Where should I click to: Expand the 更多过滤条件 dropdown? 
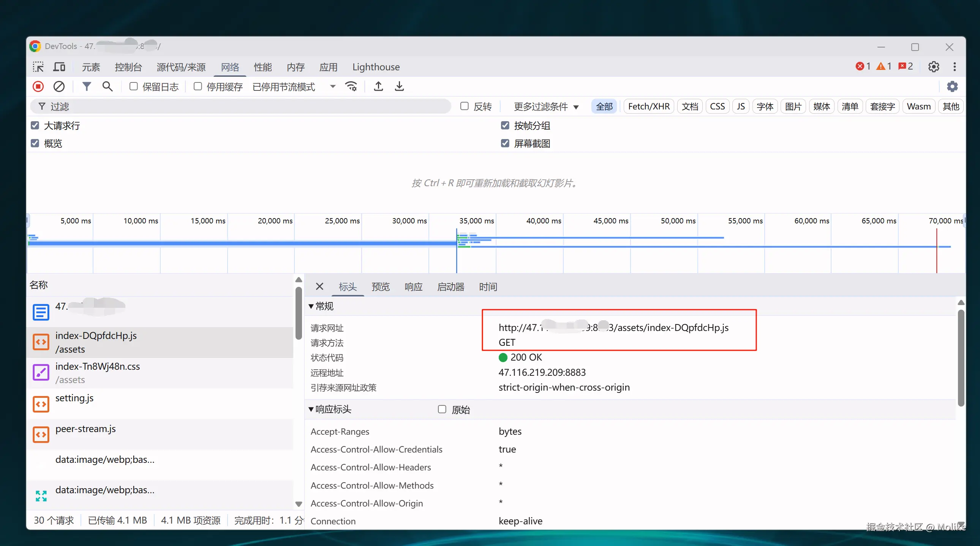[x=546, y=106]
